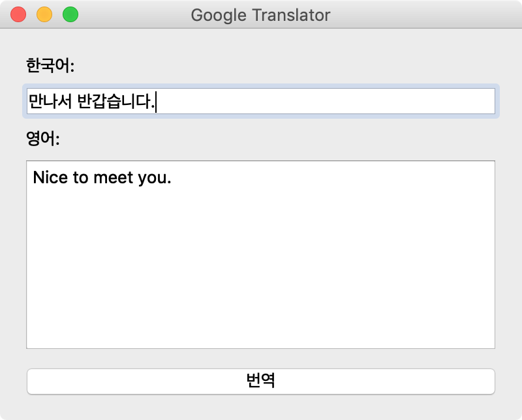The height and width of the screenshot is (420, 522).
Task: Click the Google Translator window title
Action: 260,15
